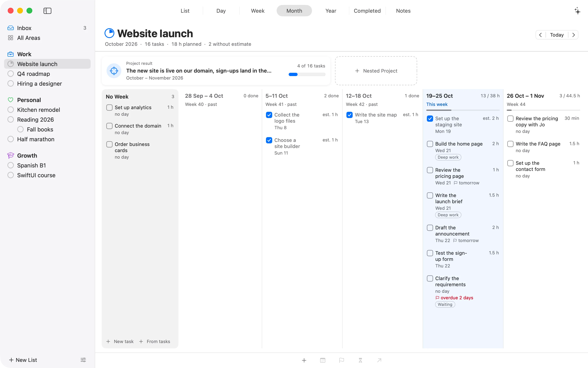The image size is (588, 368).
Task: Open list settings sliders icon
Action: [x=83, y=360]
